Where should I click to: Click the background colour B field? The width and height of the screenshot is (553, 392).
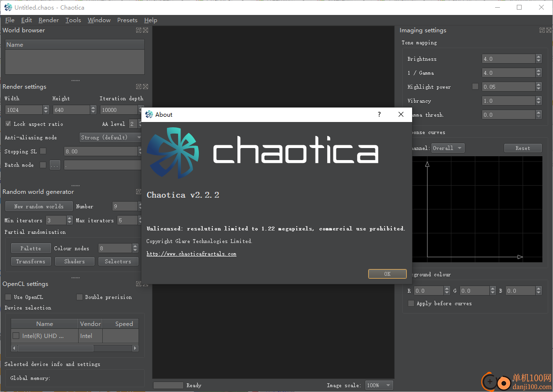point(521,291)
